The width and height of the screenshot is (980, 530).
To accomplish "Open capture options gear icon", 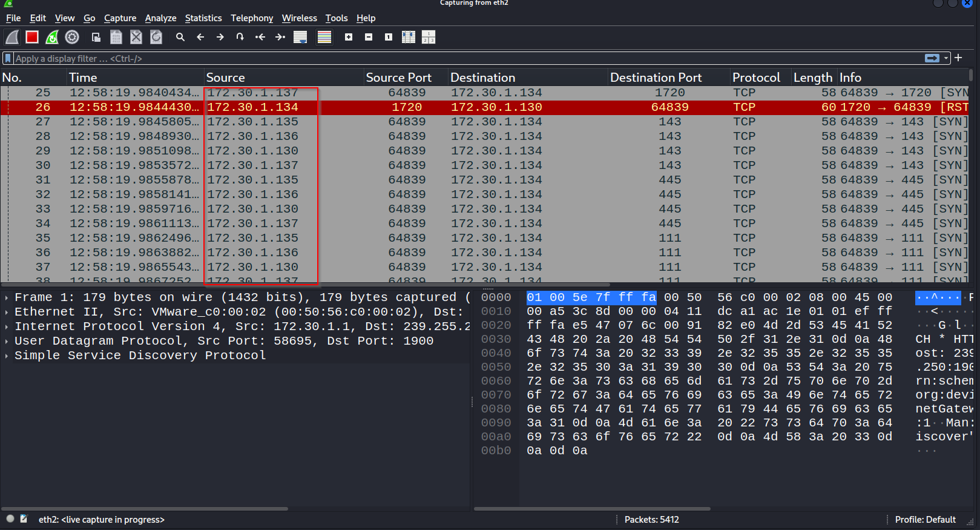I will click(72, 38).
